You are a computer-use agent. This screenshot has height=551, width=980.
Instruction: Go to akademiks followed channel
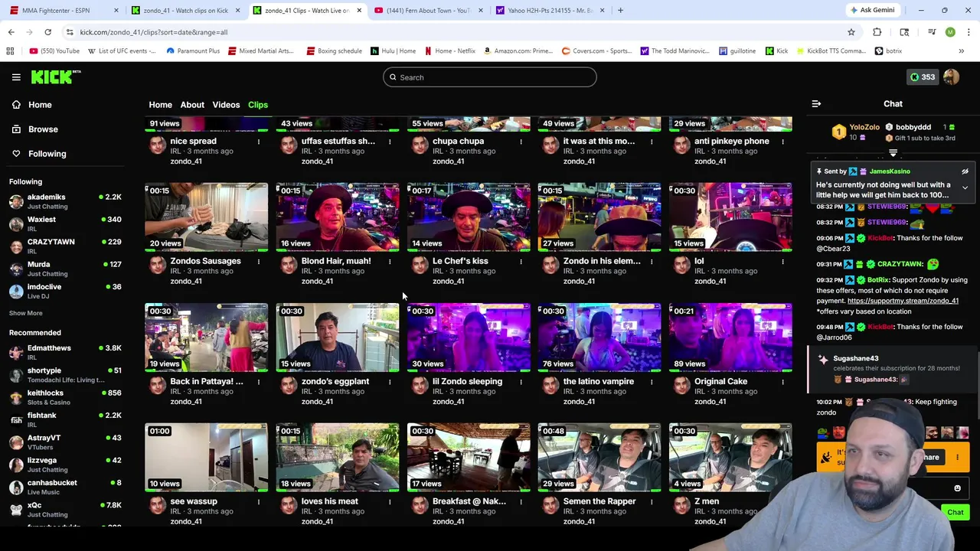(x=64, y=201)
